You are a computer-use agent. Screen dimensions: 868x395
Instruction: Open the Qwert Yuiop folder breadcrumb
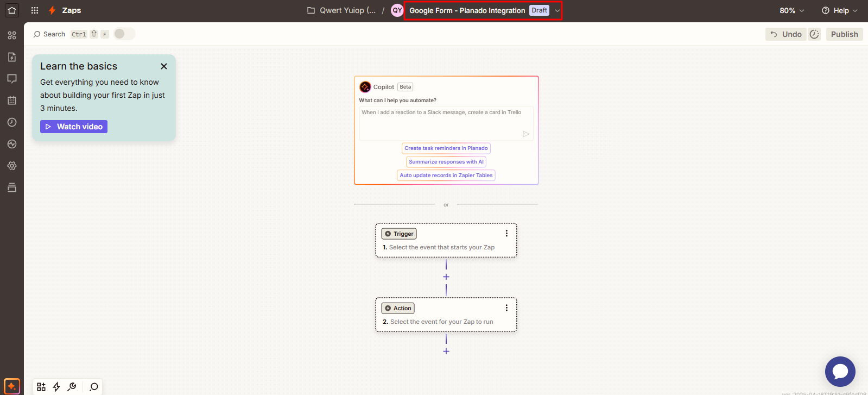pos(341,10)
